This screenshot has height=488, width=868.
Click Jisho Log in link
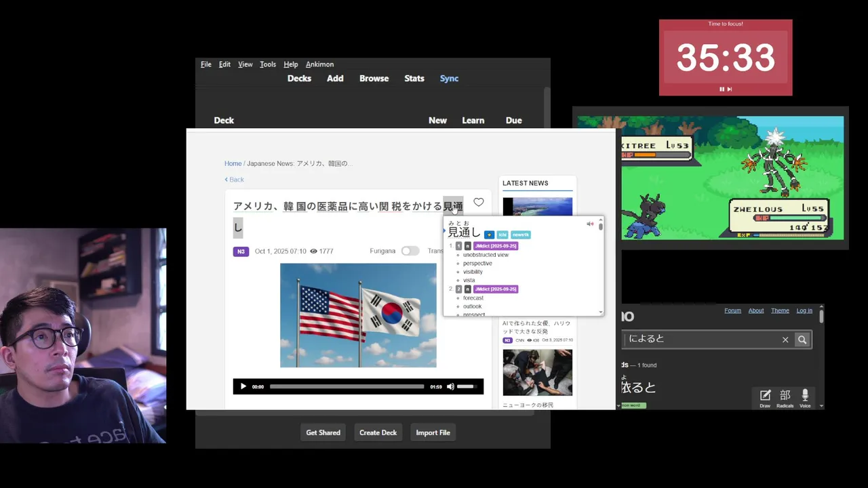(804, 310)
